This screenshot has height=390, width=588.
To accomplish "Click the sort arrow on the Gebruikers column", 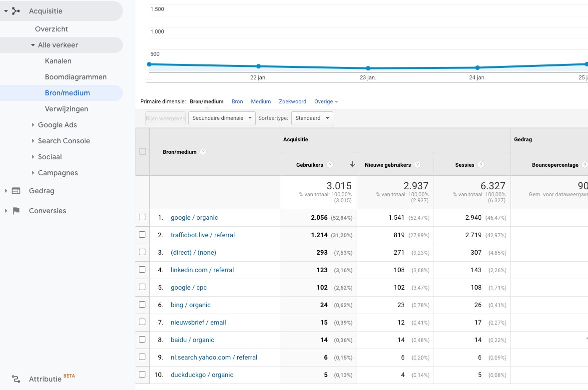I will coord(353,164).
